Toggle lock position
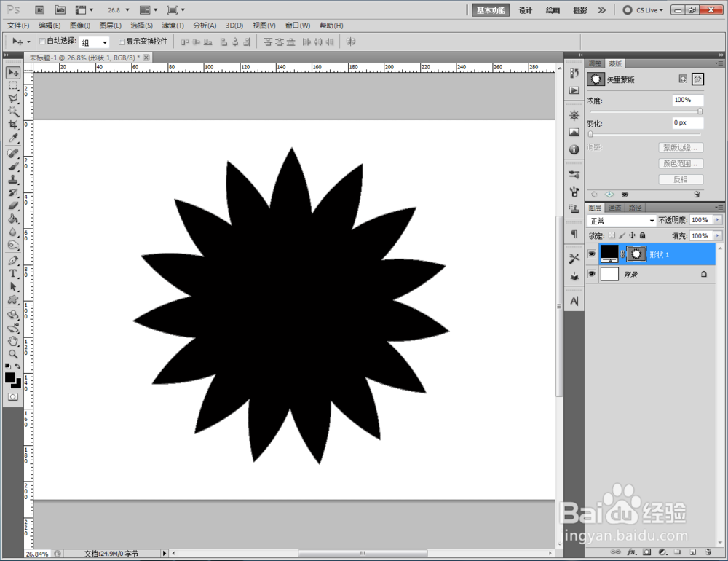This screenshot has height=561, width=728. click(x=632, y=235)
